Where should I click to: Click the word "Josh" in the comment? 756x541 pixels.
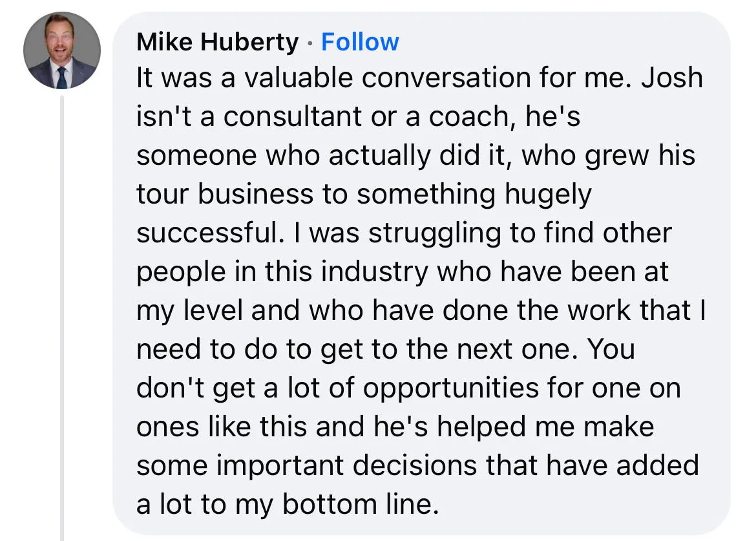(671, 78)
